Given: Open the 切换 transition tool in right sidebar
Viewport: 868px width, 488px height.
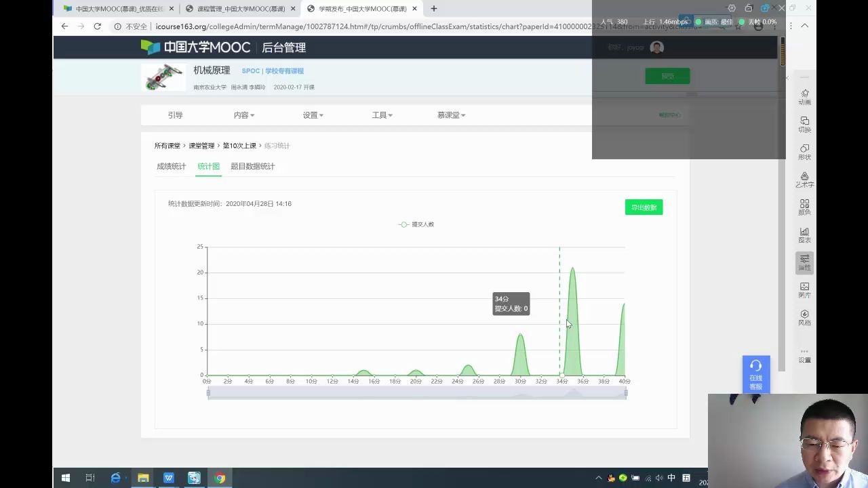Looking at the screenshot, I should pos(804,125).
